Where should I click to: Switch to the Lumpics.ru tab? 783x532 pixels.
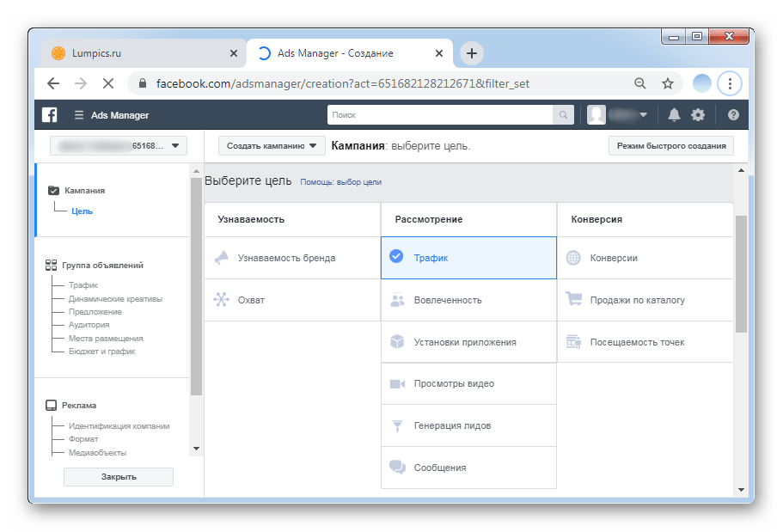[144, 53]
